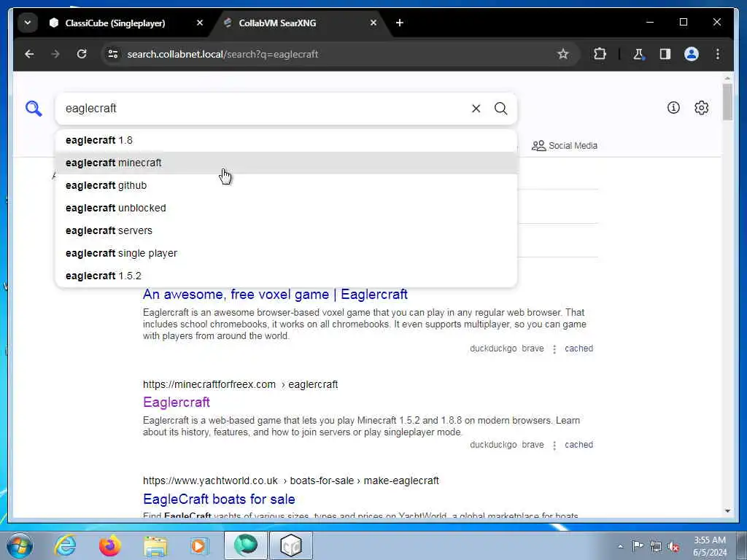This screenshot has height=560, width=747.
Task: Bookmark this page with star icon
Action: 563,54
